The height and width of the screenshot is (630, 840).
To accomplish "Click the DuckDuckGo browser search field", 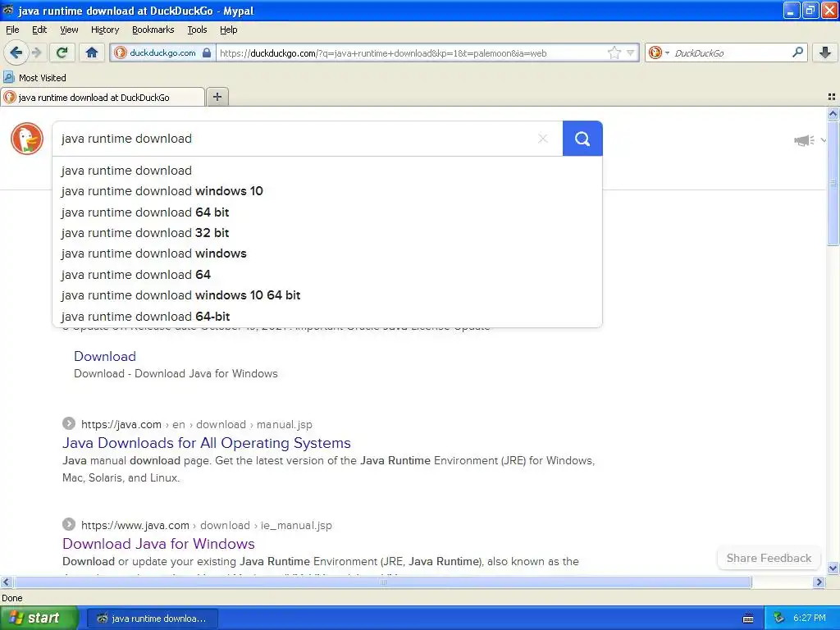I will point(731,53).
